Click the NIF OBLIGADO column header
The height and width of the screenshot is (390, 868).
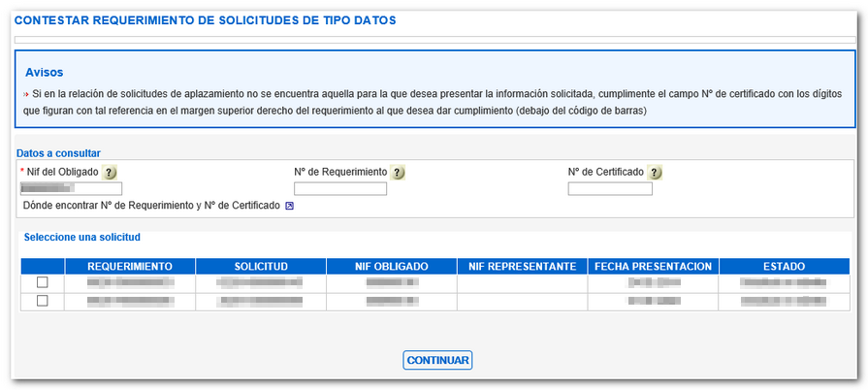tap(392, 267)
